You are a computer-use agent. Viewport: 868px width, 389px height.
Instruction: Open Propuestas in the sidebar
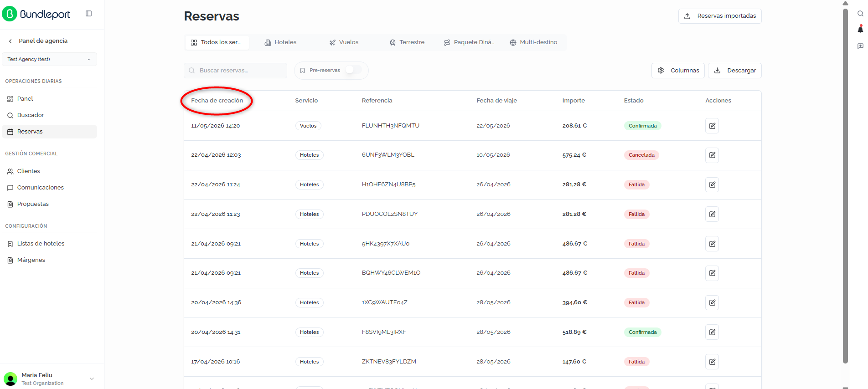(x=49, y=204)
